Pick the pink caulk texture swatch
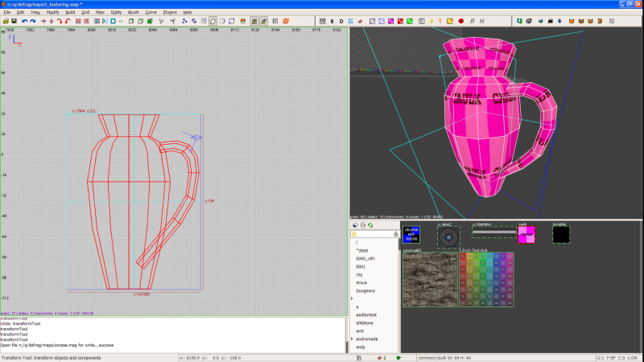 coord(526,235)
